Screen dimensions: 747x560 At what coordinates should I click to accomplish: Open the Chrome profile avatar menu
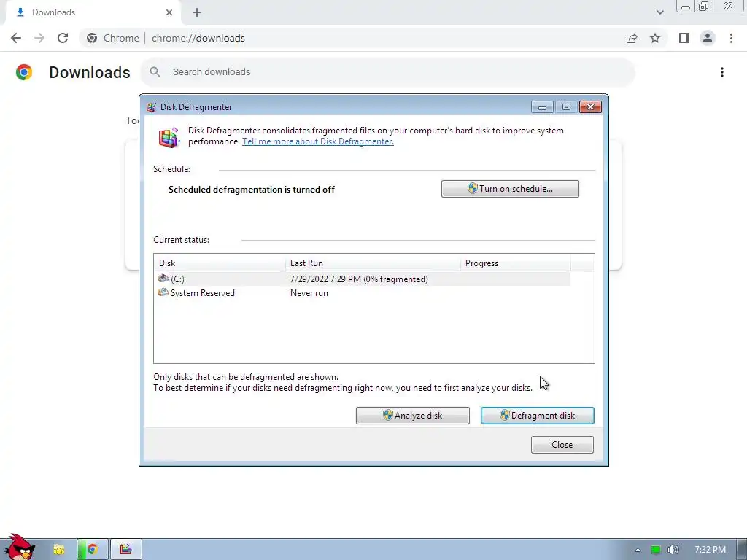(708, 38)
